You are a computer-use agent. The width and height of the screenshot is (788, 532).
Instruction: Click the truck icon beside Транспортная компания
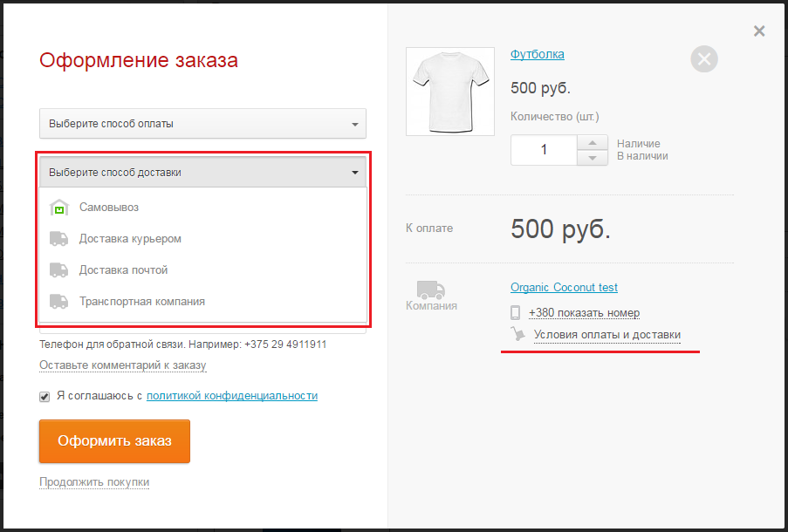point(58,302)
